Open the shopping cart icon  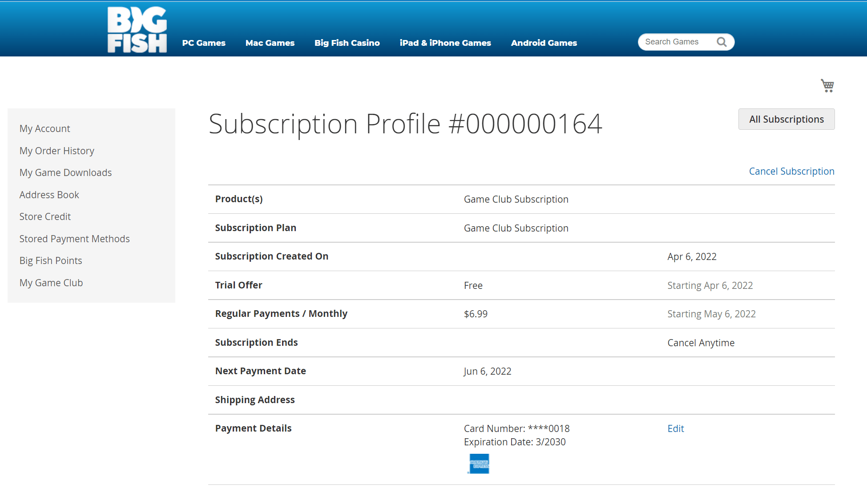point(827,85)
